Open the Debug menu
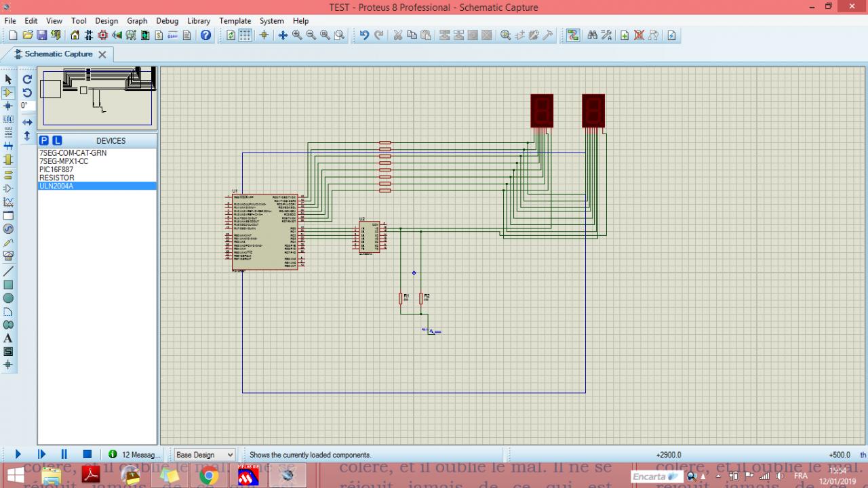The image size is (868, 488). pos(167,21)
